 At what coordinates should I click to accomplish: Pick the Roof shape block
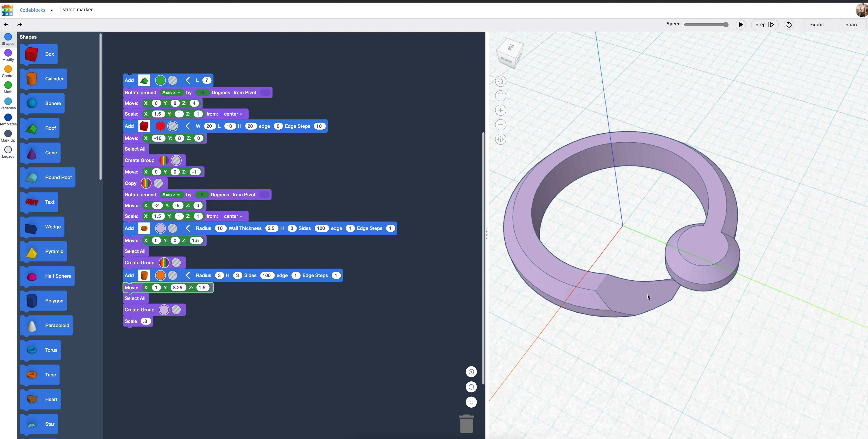(x=40, y=128)
